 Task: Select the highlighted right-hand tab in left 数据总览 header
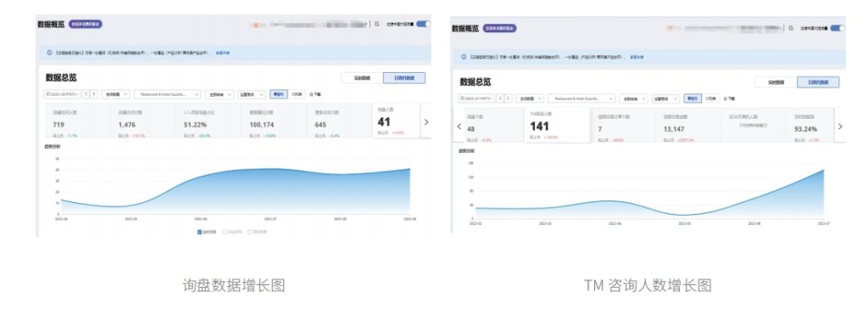[404, 78]
